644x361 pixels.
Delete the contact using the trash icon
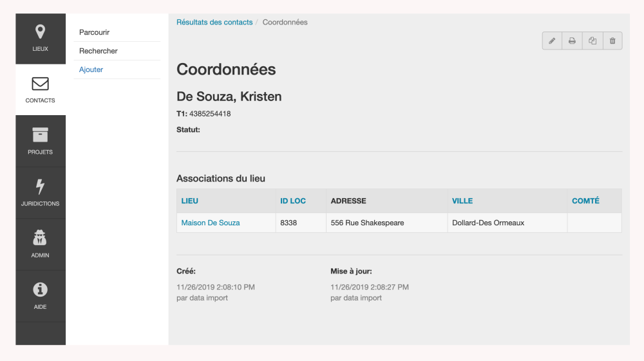[x=612, y=41]
